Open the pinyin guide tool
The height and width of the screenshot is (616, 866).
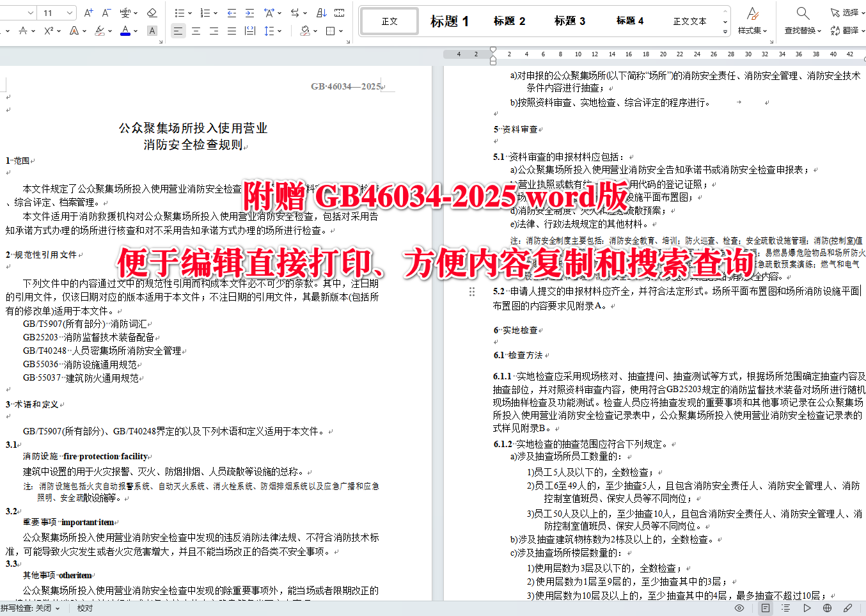tap(127, 12)
